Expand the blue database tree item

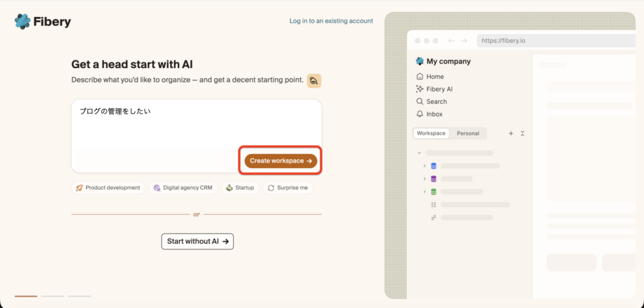(425, 166)
